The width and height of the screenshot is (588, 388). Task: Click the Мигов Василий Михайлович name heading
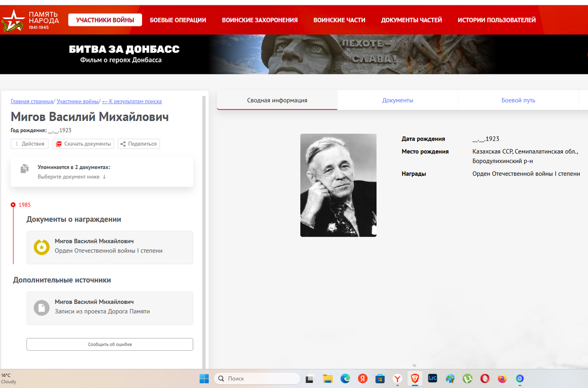90,117
